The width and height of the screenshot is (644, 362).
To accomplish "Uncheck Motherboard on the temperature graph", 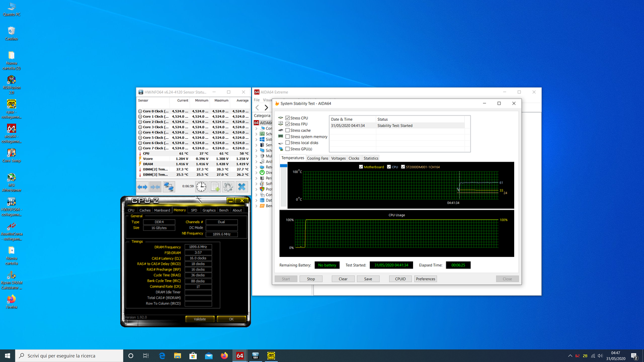I will tap(360, 166).
